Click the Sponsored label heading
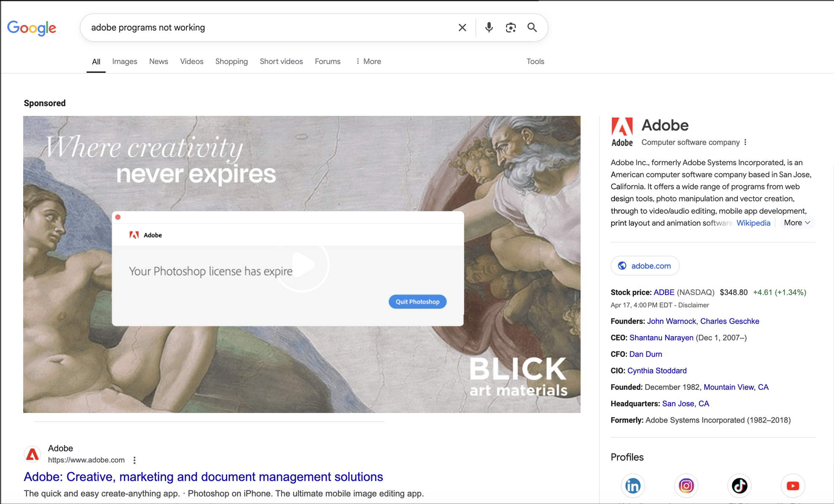 point(45,103)
